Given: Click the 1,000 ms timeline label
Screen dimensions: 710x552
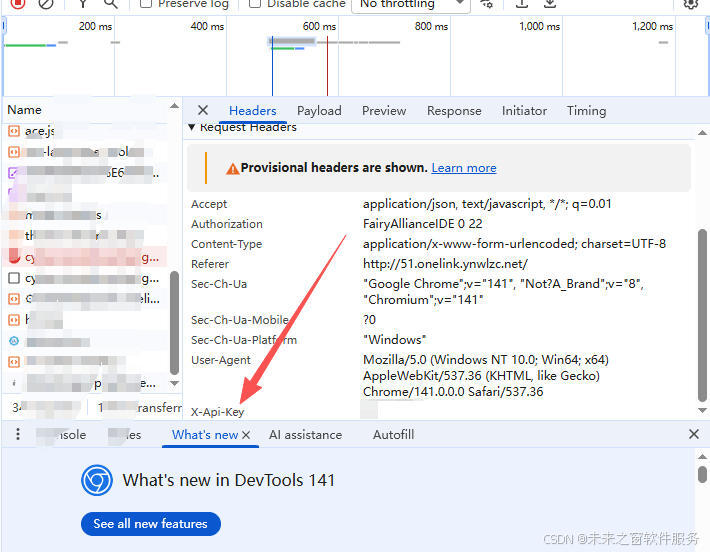Looking at the screenshot, I should (x=539, y=26).
